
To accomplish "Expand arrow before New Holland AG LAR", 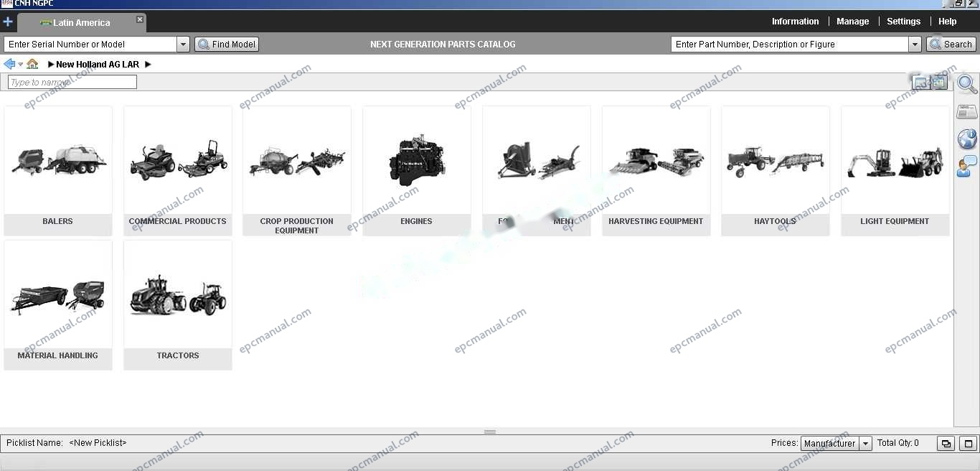I will point(51,65).
